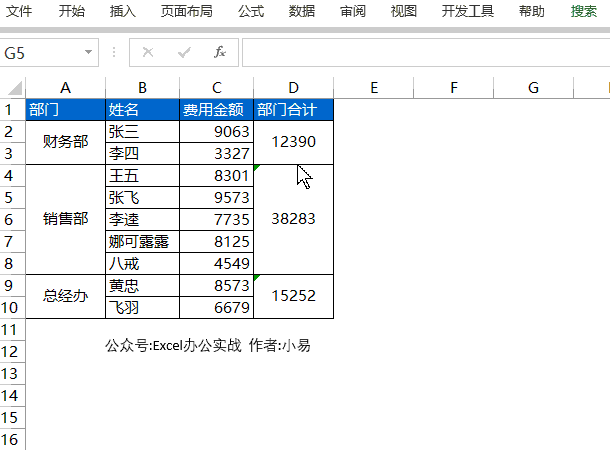Select column B header
Viewport: 610px width, 450px height.
point(142,88)
